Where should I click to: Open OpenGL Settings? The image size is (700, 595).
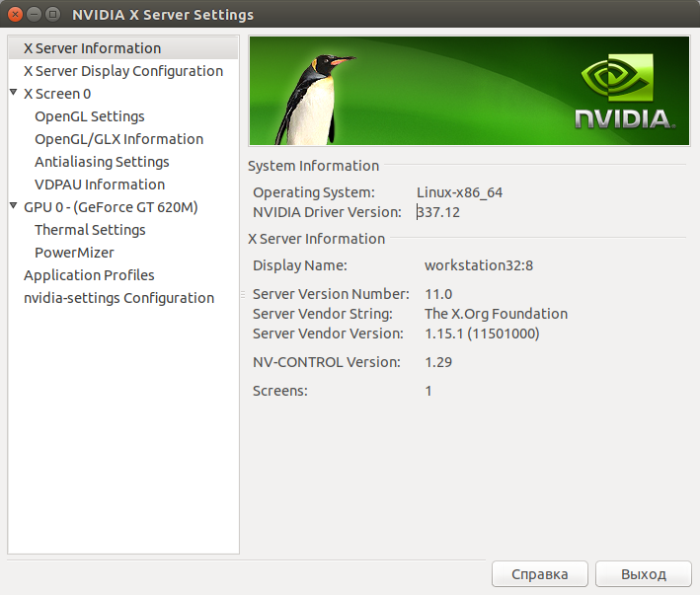(x=90, y=116)
